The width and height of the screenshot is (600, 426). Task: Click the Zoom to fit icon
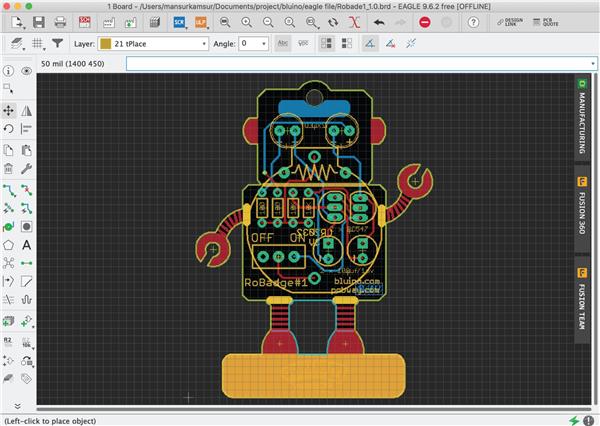(x=224, y=21)
